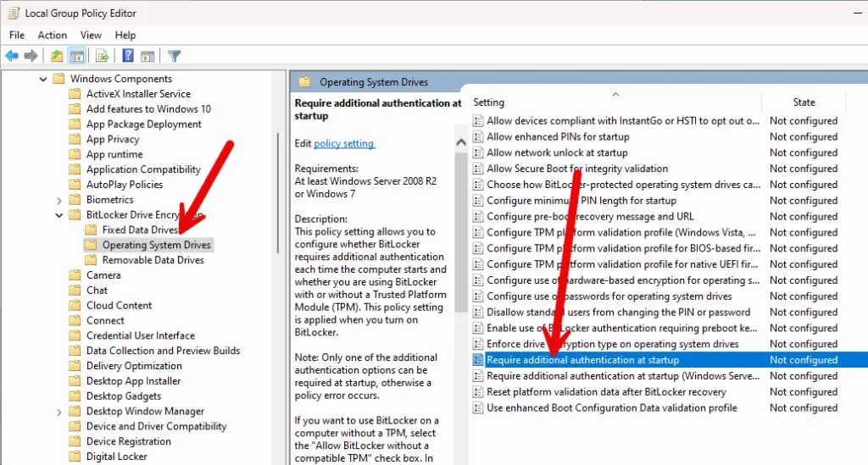Select Device Registration in tree
868x465 pixels.
pyautogui.click(x=129, y=441)
